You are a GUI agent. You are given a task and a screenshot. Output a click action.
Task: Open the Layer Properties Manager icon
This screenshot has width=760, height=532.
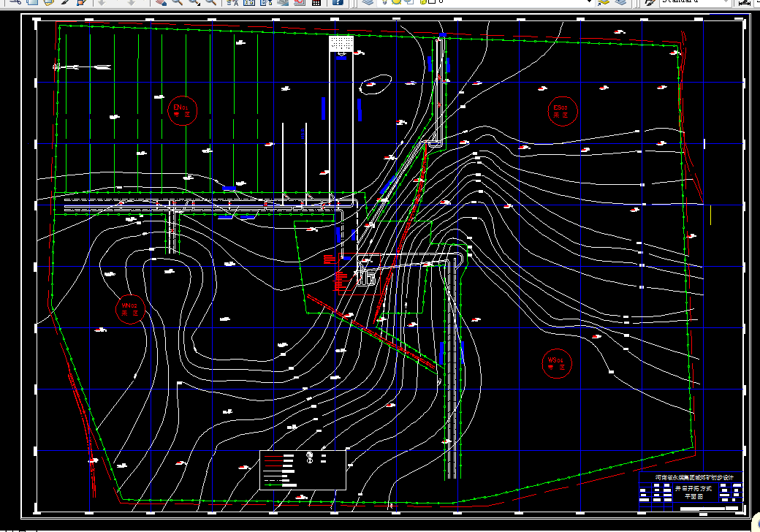368,2
